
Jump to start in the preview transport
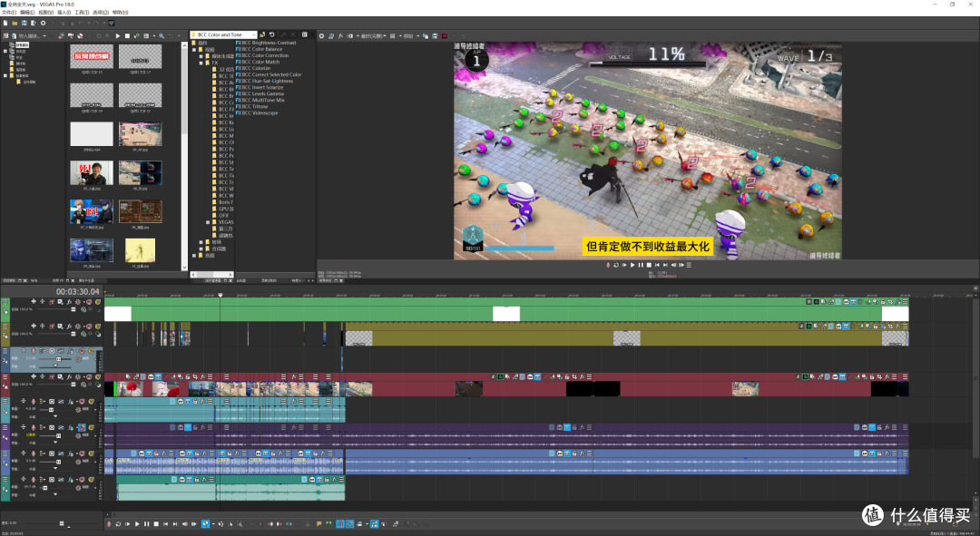[x=657, y=265]
